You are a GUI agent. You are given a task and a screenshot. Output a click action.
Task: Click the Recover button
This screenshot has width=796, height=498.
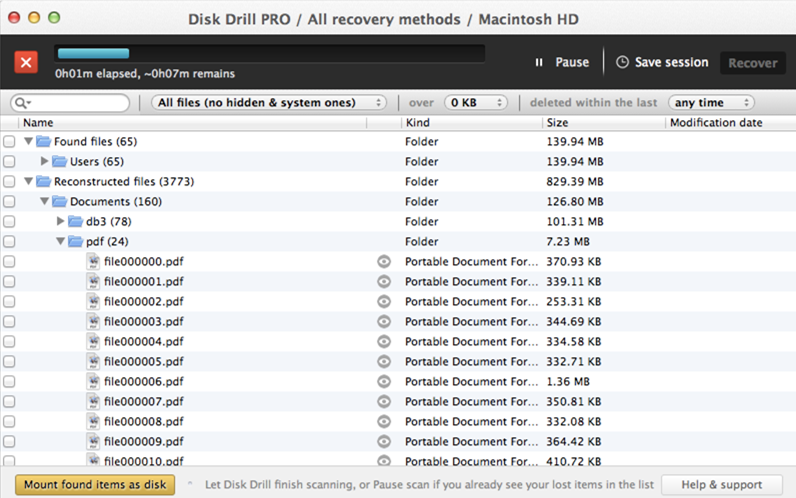click(x=753, y=63)
